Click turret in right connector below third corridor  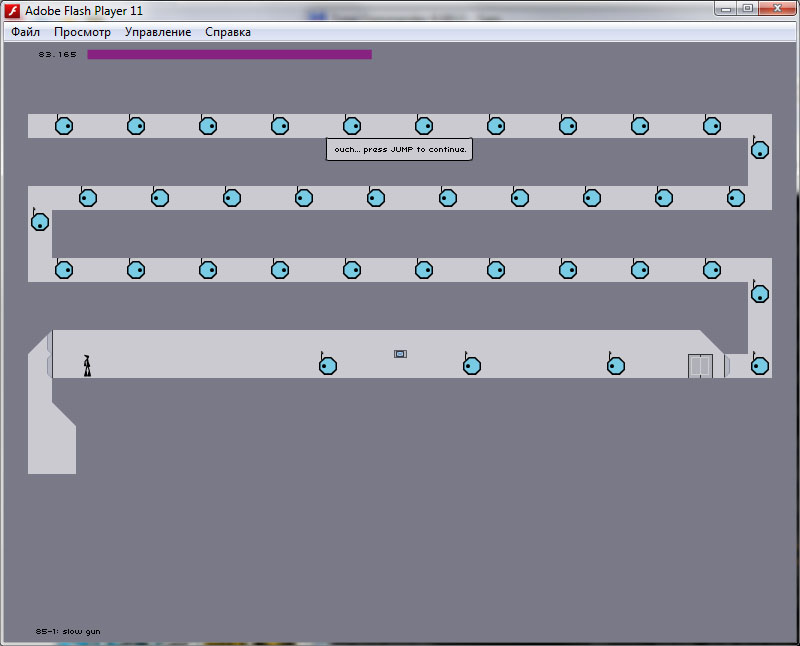pyautogui.click(x=759, y=293)
